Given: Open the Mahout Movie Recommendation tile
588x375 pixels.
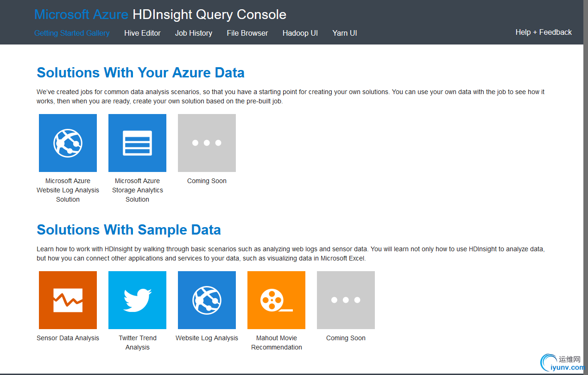Looking at the screenshot, I should point(276,300).
